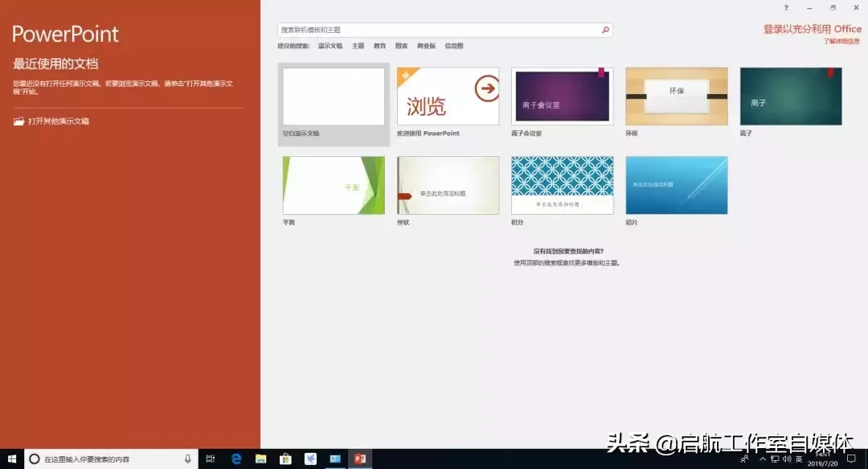
Task: Click the search magnifier icon
Action: (x=605, y=29)
